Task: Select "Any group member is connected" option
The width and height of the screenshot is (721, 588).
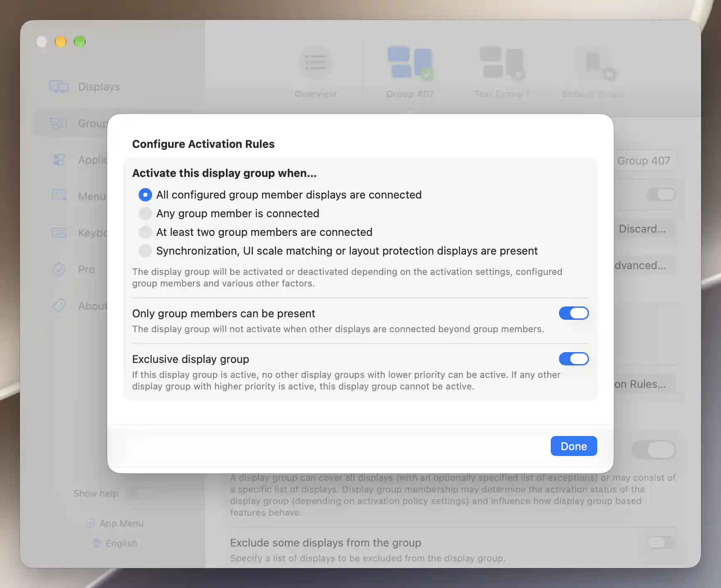Action: pos(145,213)
